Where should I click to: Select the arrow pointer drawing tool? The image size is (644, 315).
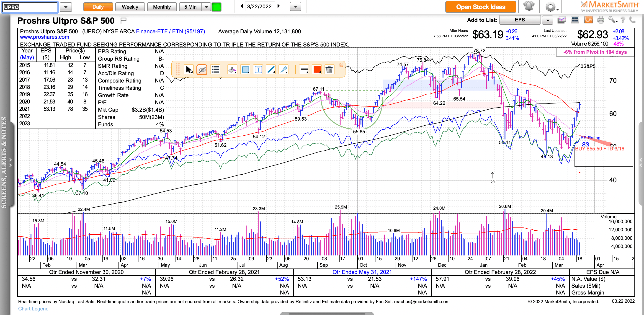coord(189,69)
